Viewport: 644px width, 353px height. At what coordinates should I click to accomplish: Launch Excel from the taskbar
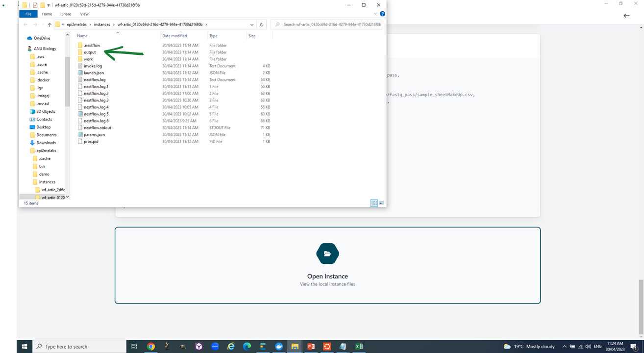coord(359,347)
